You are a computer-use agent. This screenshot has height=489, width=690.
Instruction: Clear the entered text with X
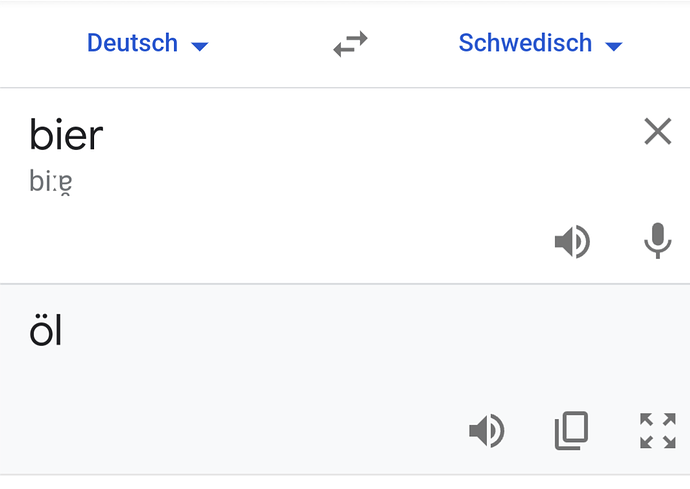point(657,131)
